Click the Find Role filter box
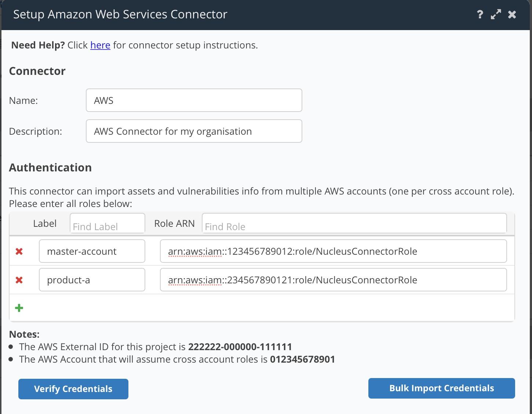Image resolution: width=532 pixels, height=414 pixels. pos(354,223)
